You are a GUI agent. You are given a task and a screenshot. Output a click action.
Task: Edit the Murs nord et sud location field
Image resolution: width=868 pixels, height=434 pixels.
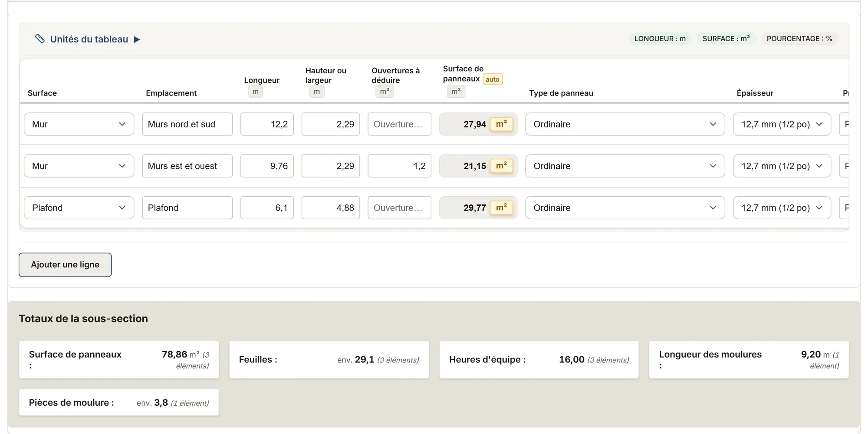[x=187, y=124]
